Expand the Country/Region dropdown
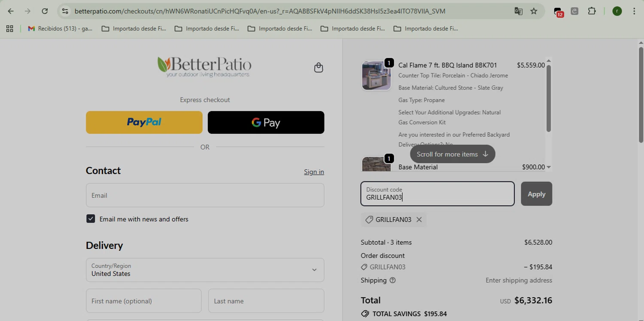The height and width of the screenshot is (321, 644). [205, 270]
